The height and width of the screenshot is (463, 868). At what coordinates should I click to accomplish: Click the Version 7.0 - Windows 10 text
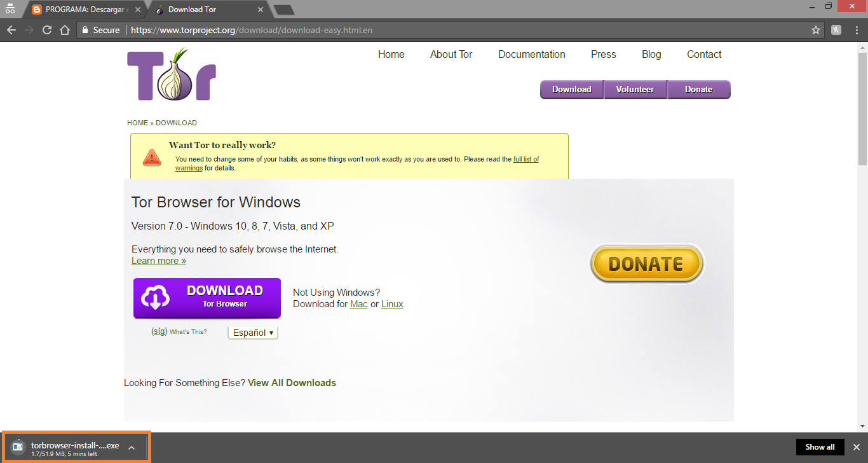pos(233,226)
